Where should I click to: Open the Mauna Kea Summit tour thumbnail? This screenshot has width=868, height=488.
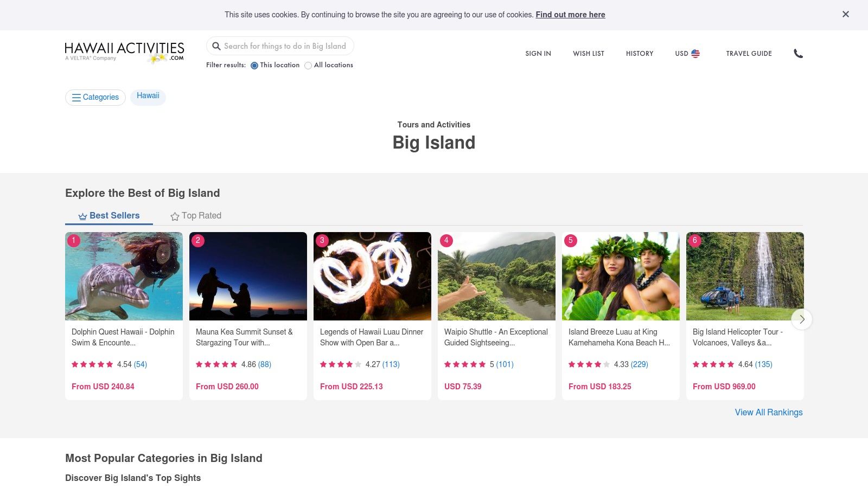click(248, 277)
